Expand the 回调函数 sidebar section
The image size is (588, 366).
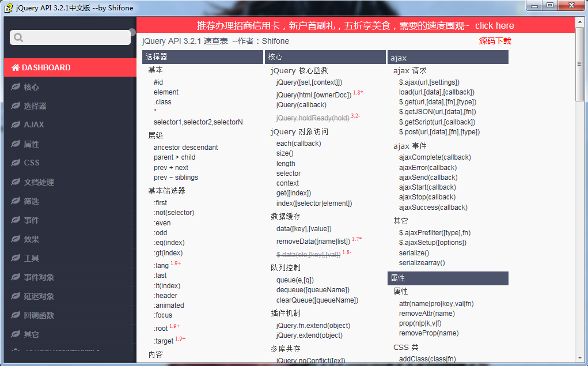point(39,315)
